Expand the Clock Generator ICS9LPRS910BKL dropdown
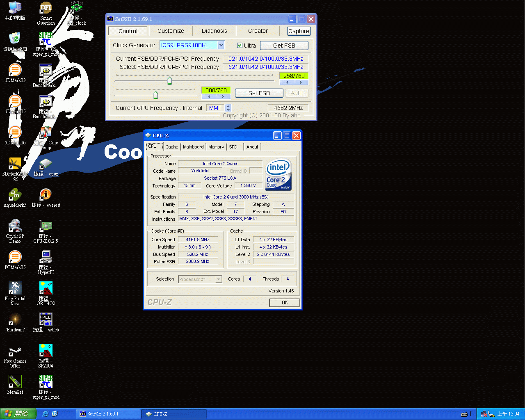 pos(221,45)
